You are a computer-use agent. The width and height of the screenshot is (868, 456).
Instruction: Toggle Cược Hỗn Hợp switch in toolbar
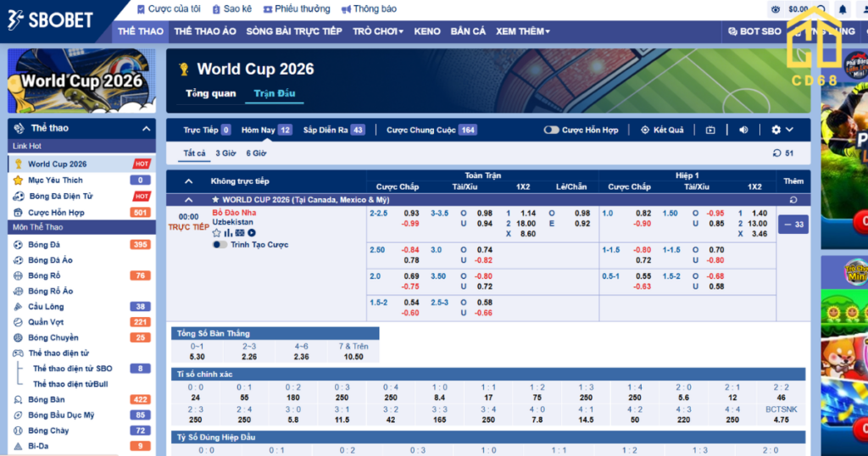(551, 130)
